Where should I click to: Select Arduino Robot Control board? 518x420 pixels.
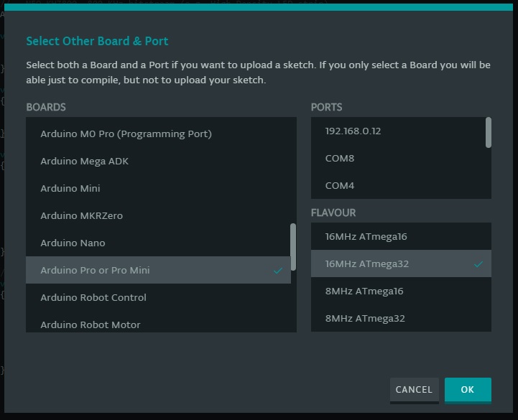pos(93,297)
